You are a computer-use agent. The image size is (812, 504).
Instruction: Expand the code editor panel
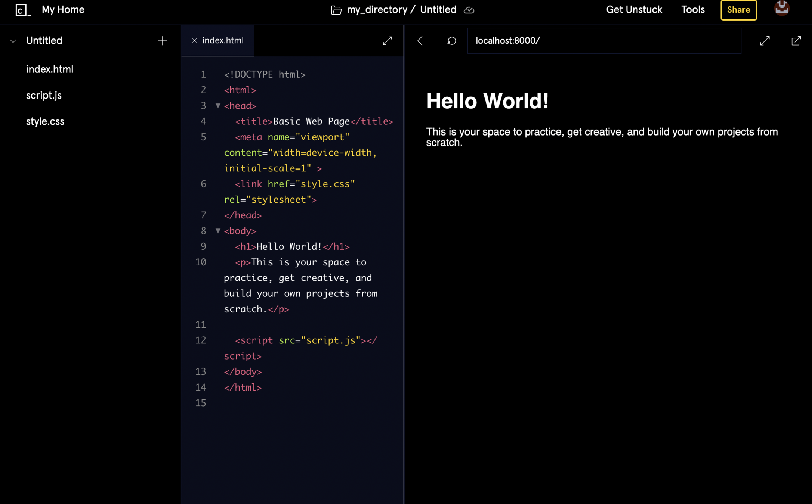[388, 41]
